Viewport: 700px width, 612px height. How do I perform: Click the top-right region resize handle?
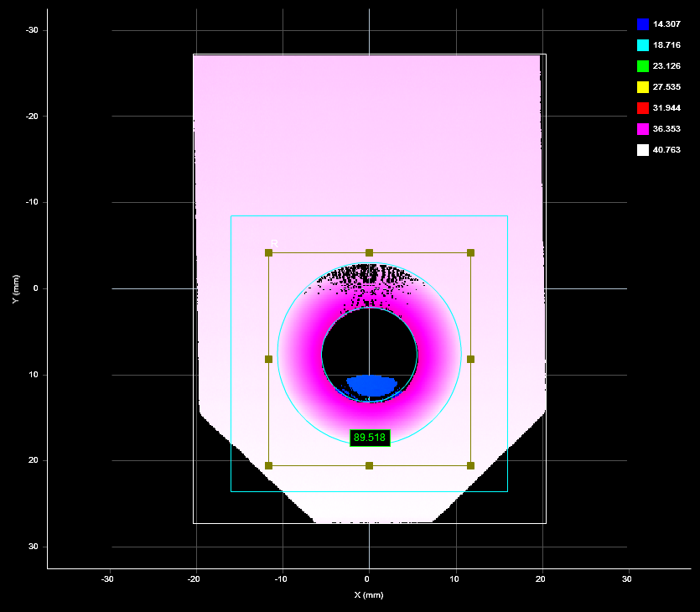click(470, 253)
